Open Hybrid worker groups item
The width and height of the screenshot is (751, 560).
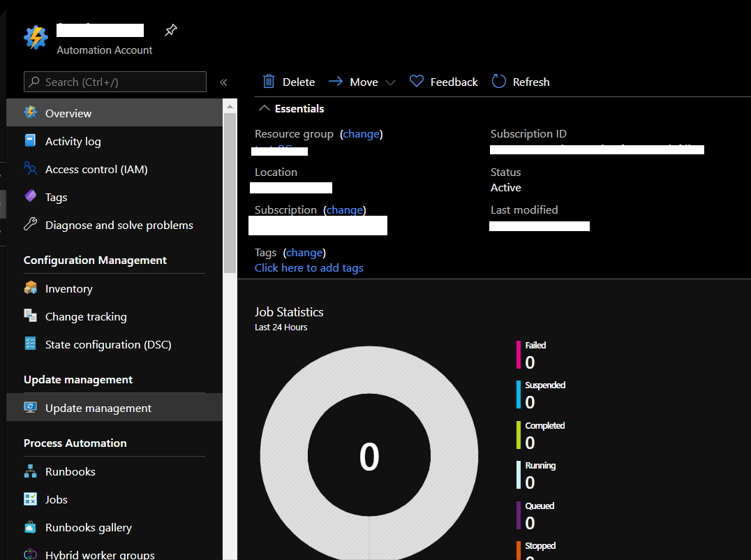point(114,554)
